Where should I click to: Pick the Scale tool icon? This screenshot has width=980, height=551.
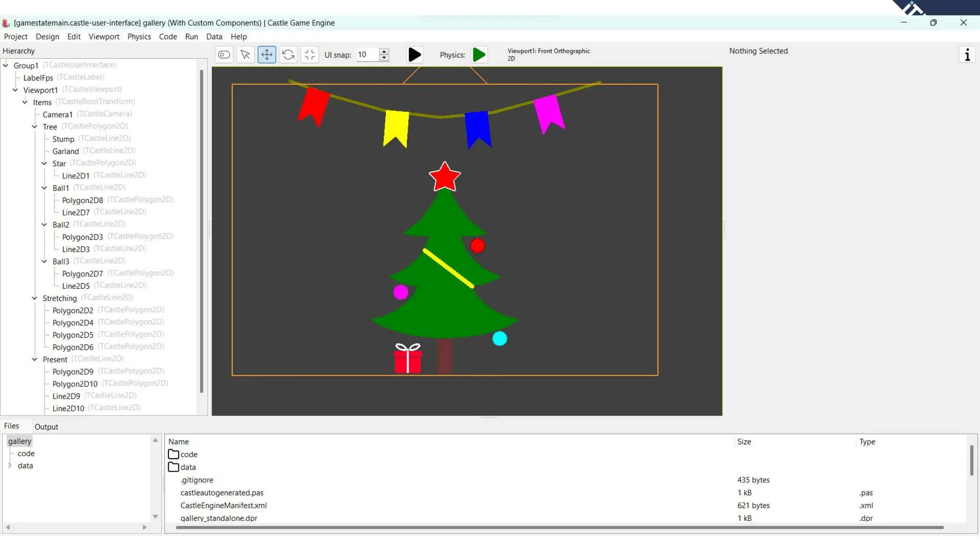(x=310, y=55)
